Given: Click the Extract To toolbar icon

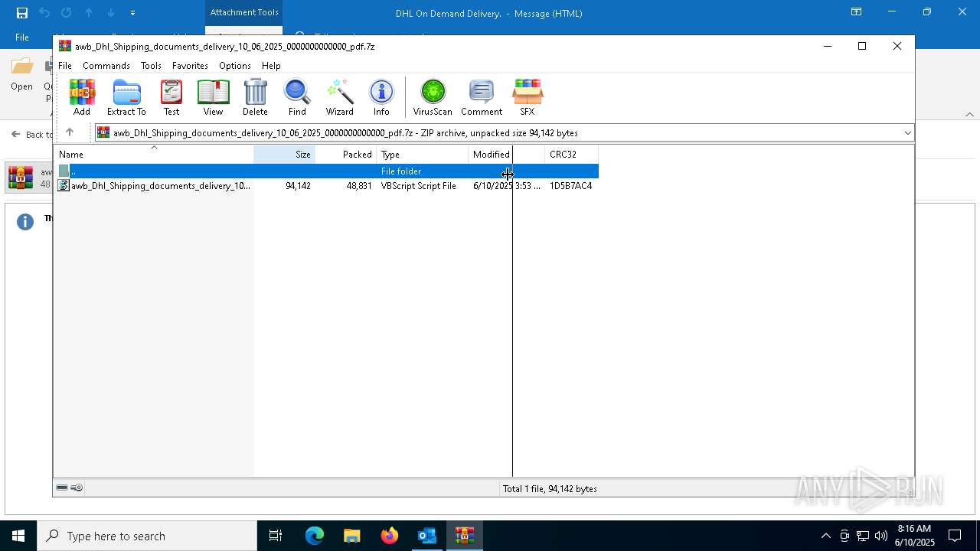Looking at the screenshot, I should click(126, 97).
